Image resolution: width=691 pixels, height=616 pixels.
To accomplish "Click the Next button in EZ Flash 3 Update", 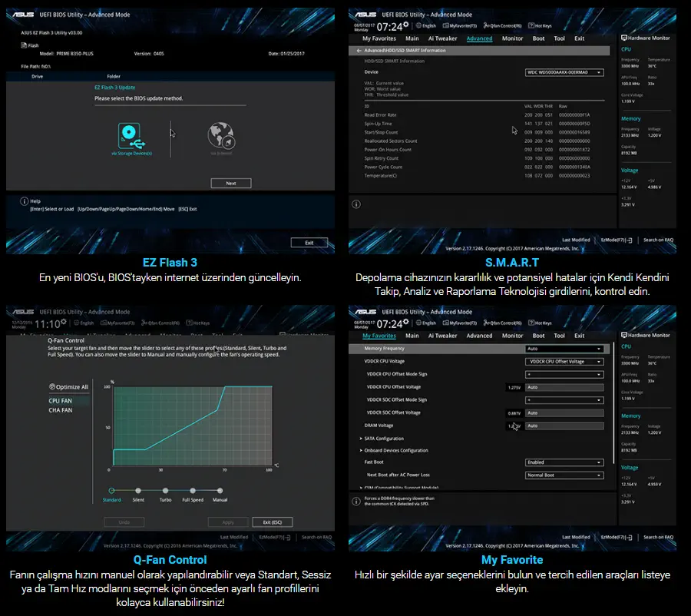I will (231, 184).
